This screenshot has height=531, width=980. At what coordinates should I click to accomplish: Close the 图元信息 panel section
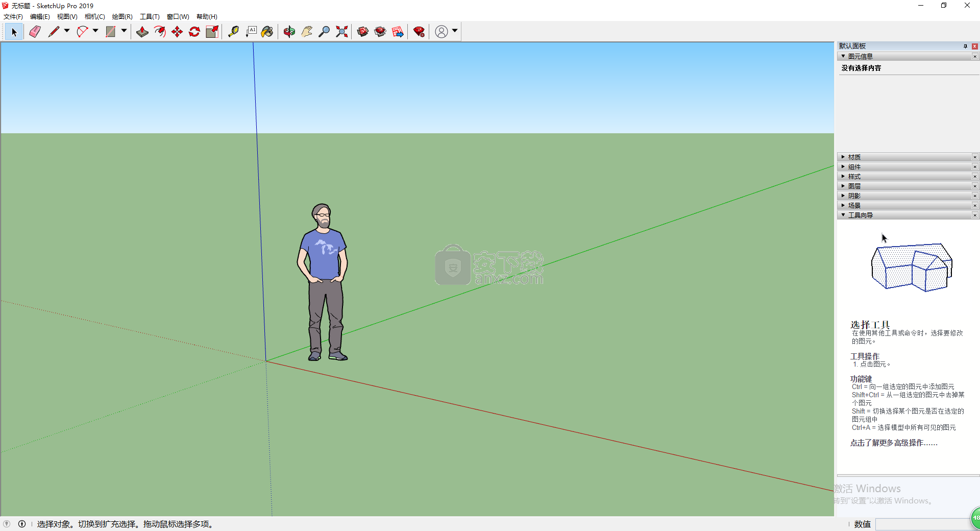tap(975, 56)
